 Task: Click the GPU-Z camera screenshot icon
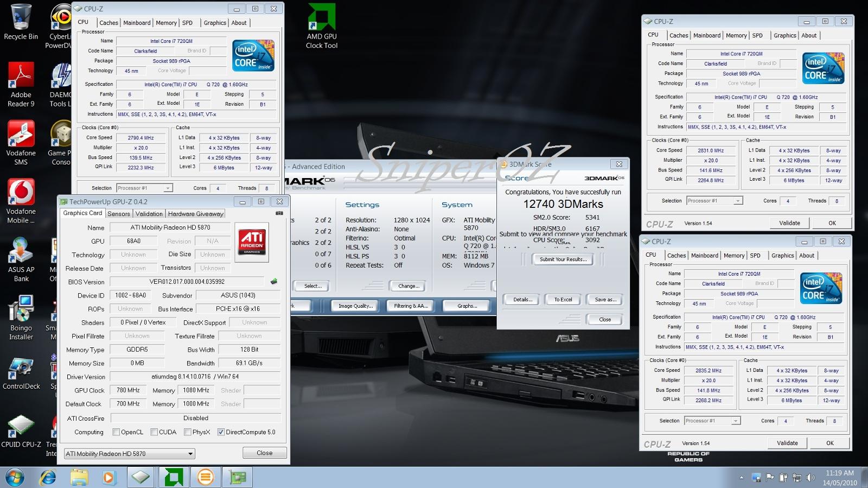(279, 213)
